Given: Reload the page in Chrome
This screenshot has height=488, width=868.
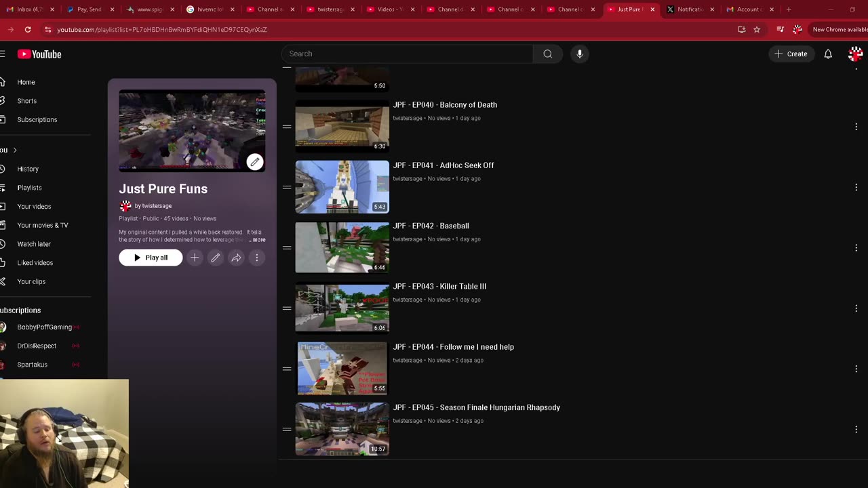Looking at the screenshot, I should (28, 30).
